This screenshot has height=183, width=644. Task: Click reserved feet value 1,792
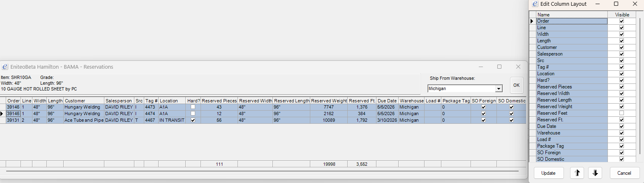tap(362, 120)
